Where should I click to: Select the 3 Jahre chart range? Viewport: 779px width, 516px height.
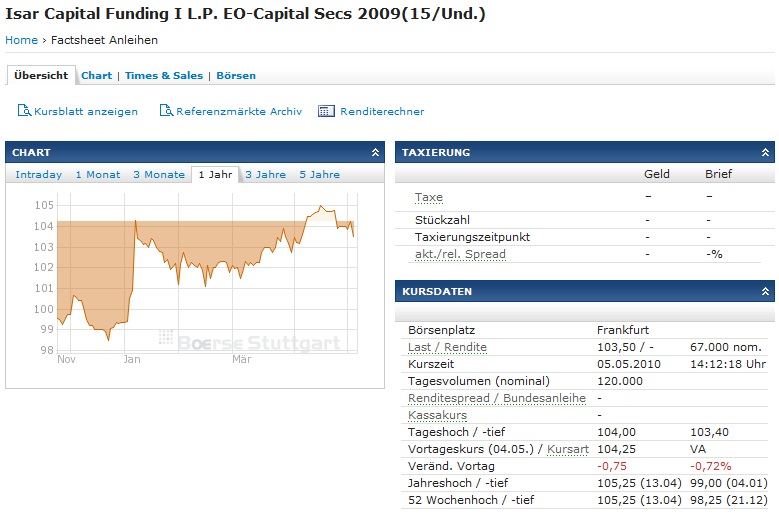pos(265,174)
